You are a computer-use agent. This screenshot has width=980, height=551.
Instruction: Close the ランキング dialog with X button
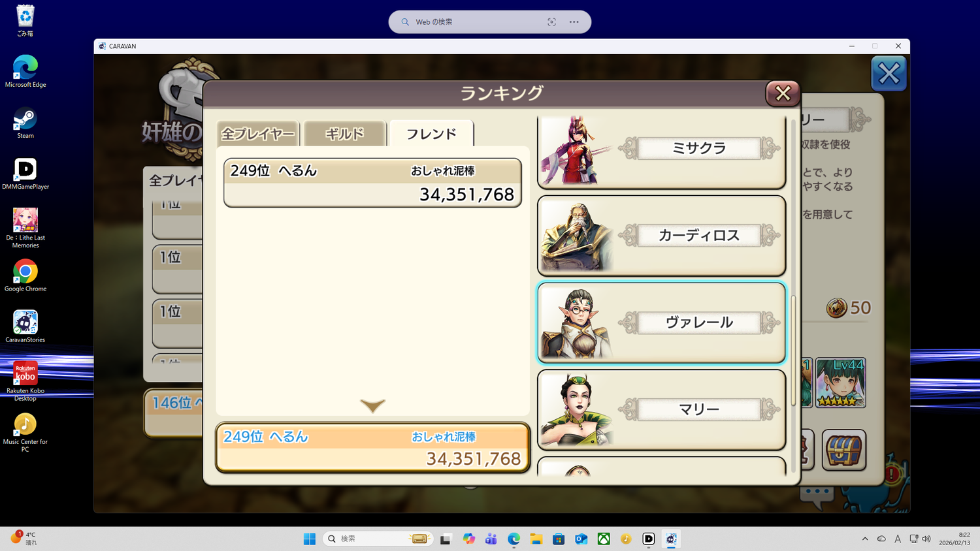point(783,93)
